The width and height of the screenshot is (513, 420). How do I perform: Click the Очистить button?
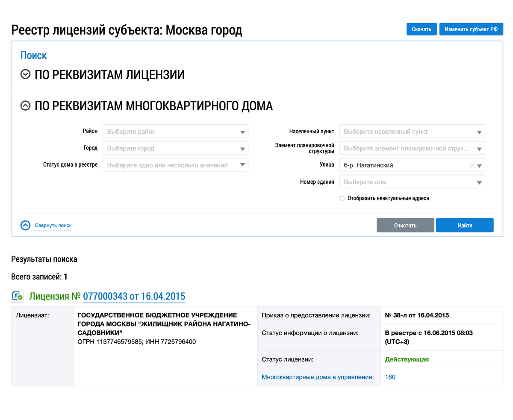click(x=405, y=225)
